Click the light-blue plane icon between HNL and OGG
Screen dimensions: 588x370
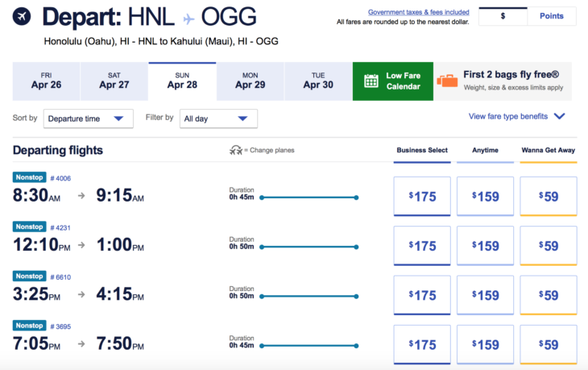(x=188, y=19)
